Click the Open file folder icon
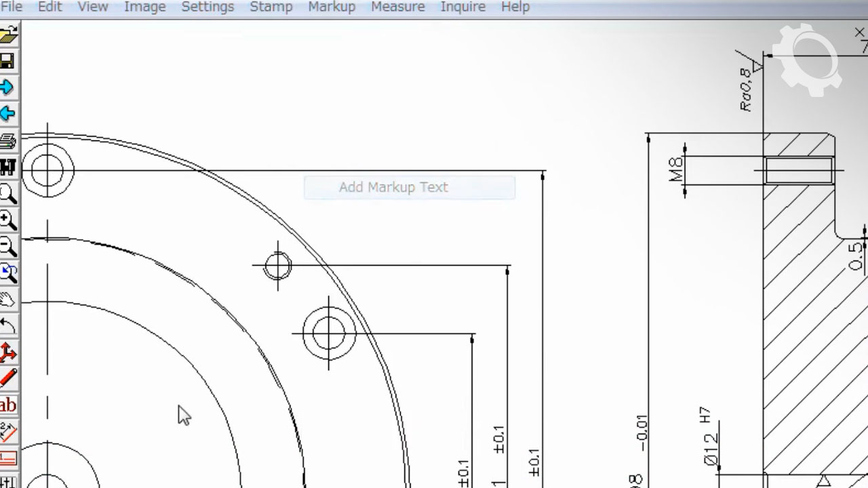868x488 pixels. point(8,35)
